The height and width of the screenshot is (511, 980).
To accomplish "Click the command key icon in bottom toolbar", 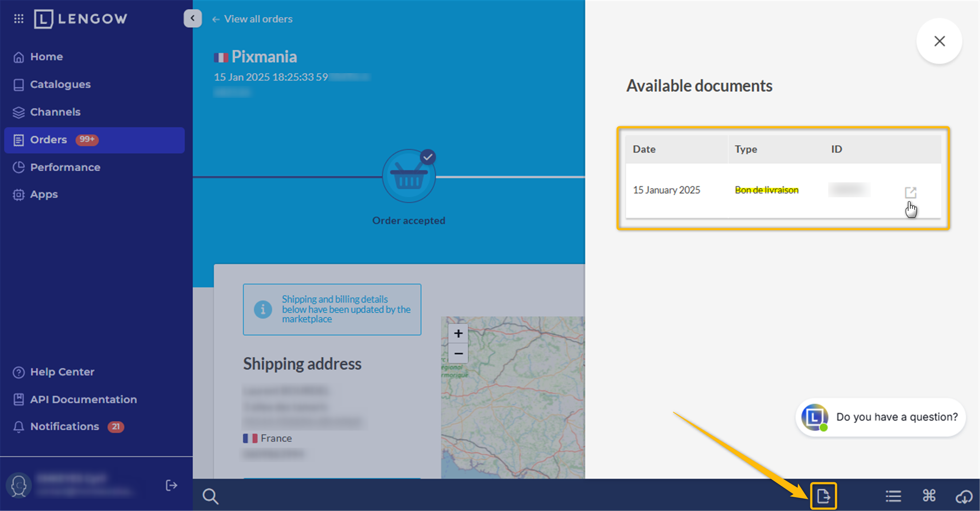I will 929,496.
